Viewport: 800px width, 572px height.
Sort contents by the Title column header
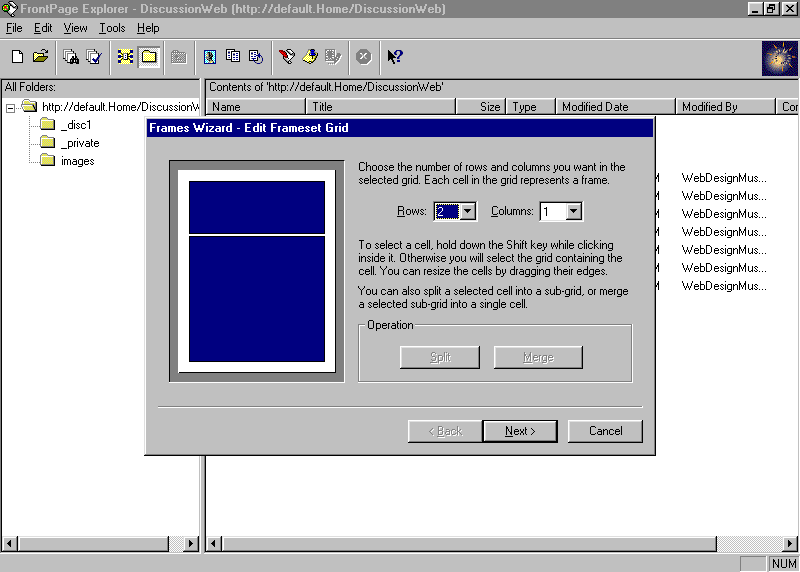(x=381, y=107)
